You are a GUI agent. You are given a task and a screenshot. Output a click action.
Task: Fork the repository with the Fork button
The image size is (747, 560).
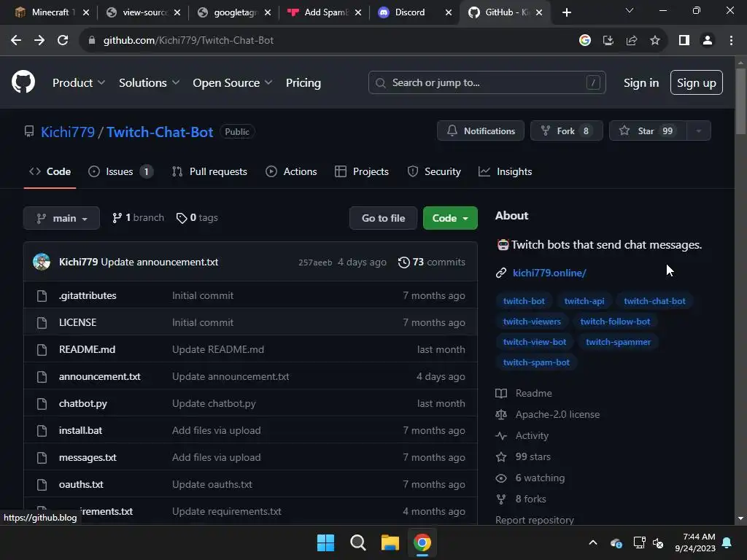tap(566, 131)
